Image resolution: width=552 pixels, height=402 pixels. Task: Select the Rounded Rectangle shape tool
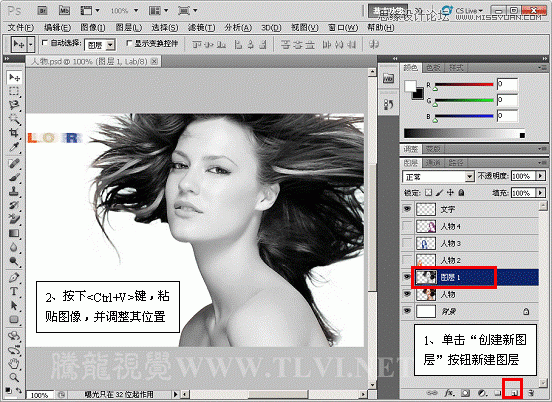(14, 320)
